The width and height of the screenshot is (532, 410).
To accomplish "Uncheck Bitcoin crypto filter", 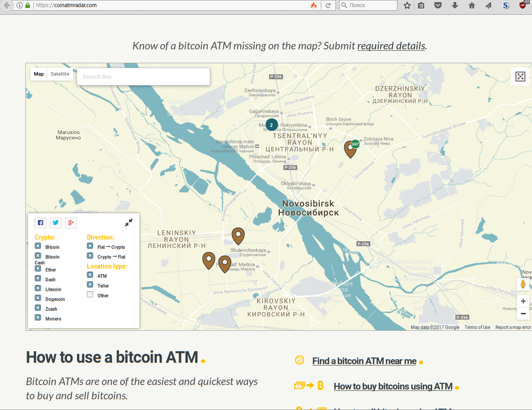I will [x=38, y=246].
